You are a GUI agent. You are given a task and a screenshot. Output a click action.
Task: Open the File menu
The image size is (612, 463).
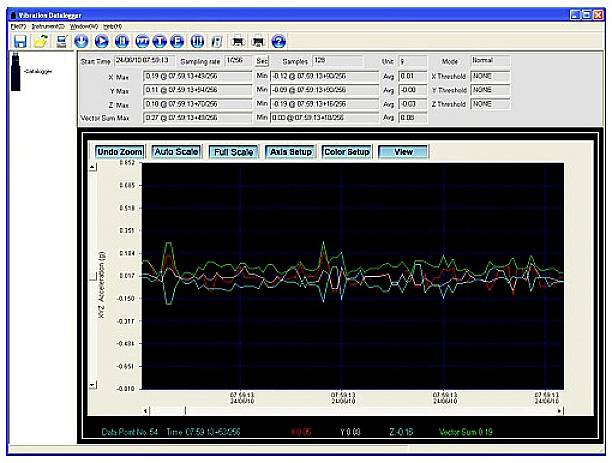[x=17, y=25]
